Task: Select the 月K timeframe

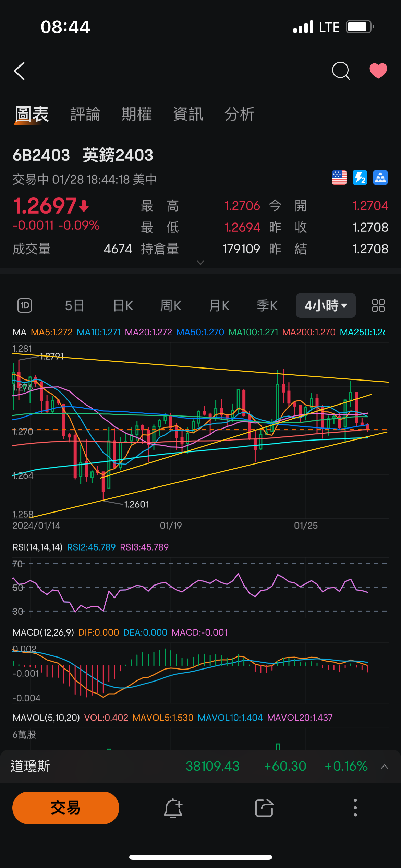Action: pyautogui.click(x=219, y=305)
